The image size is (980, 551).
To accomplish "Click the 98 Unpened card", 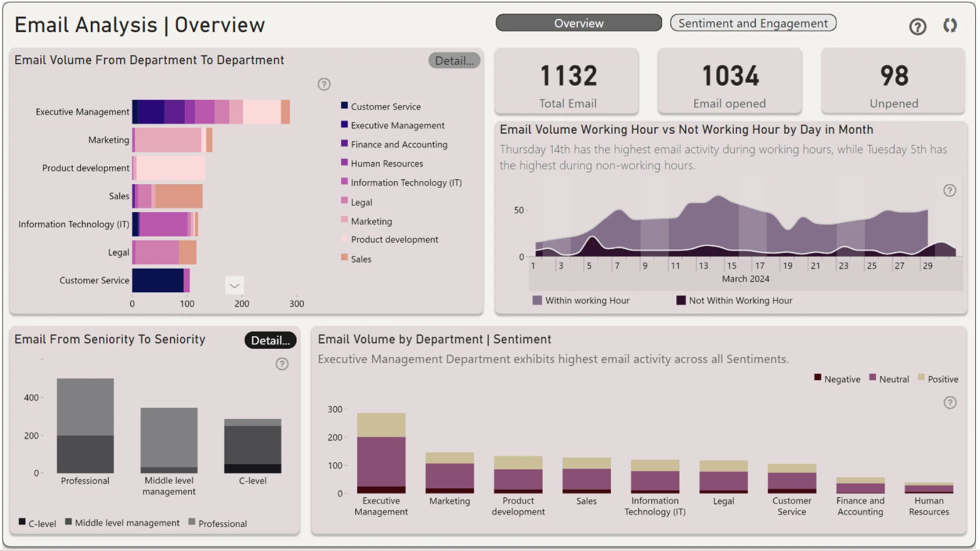I will pos(893,81).
